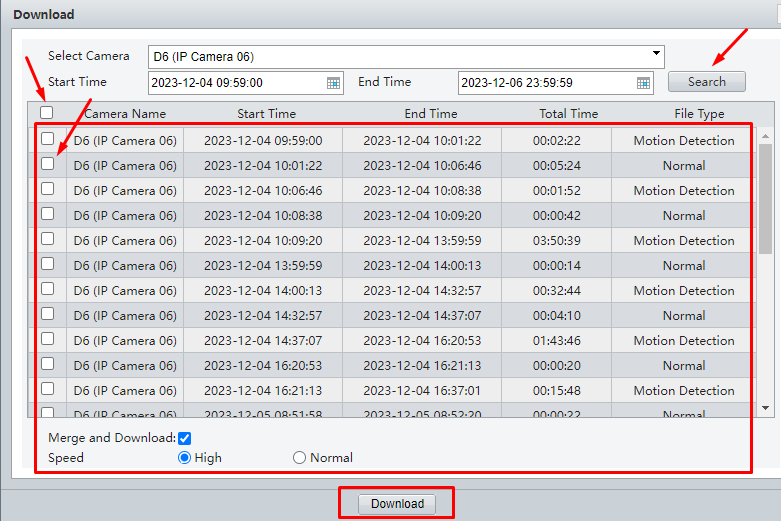Click total time 00:32:44 cell
The width and height of the screenshot is (781, 521).
pyautogui.click(x=556, y=290)
